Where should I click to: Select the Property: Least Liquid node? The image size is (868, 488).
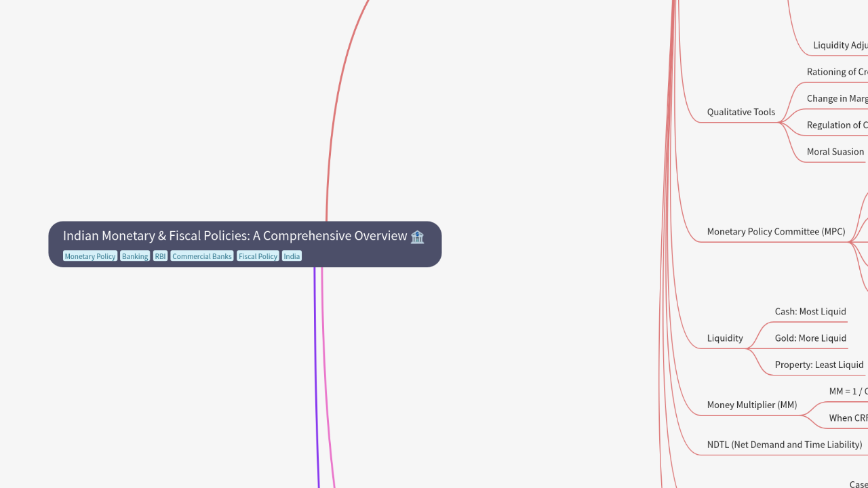point(819,365)
